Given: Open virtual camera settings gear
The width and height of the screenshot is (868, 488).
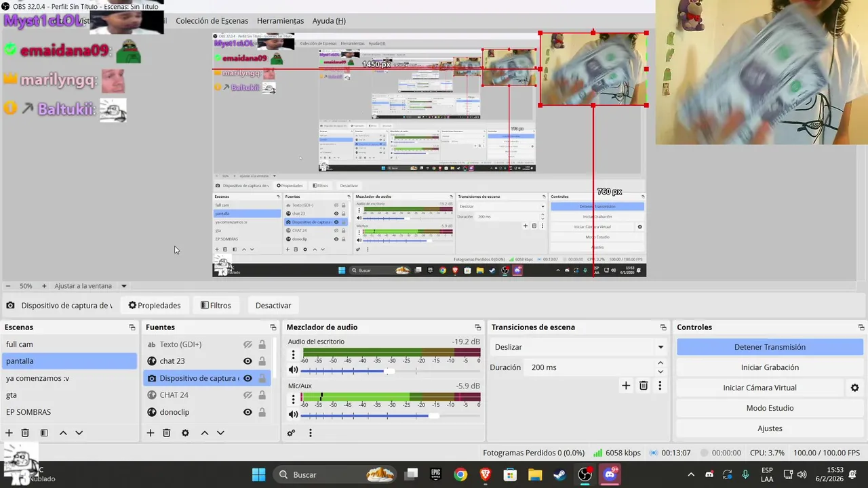Looking at the screenshot, I should click(x=854, y=388).
